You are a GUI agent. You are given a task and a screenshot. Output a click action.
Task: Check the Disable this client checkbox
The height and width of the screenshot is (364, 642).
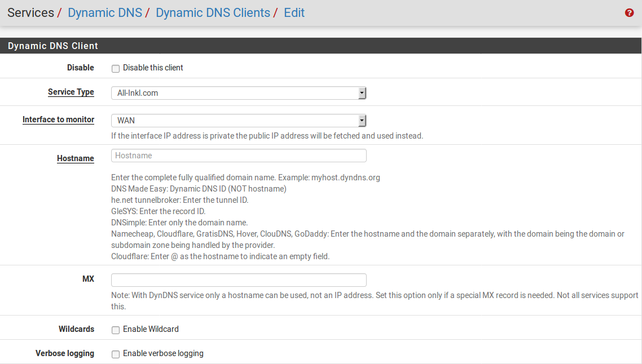click(x=116, y=68)
